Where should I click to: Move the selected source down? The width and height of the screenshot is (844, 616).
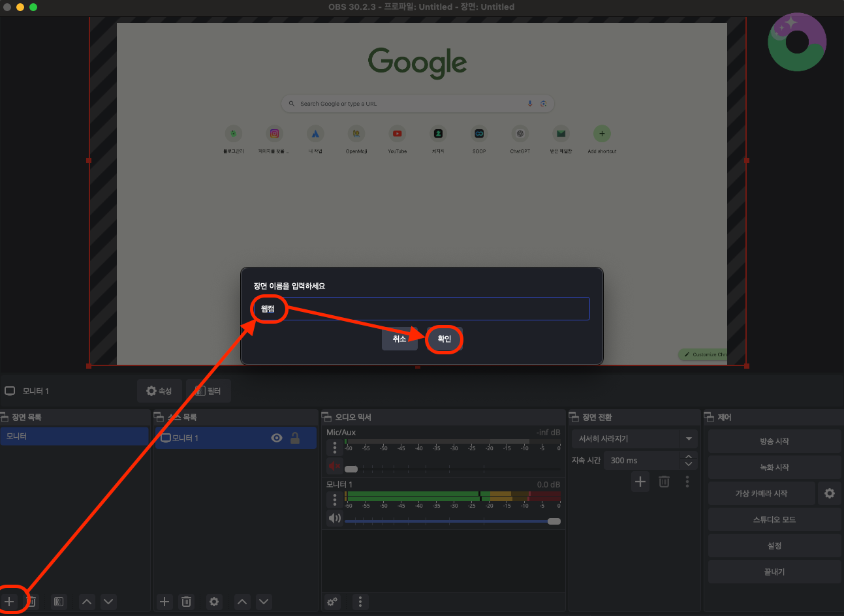click(x=264, y=602)
